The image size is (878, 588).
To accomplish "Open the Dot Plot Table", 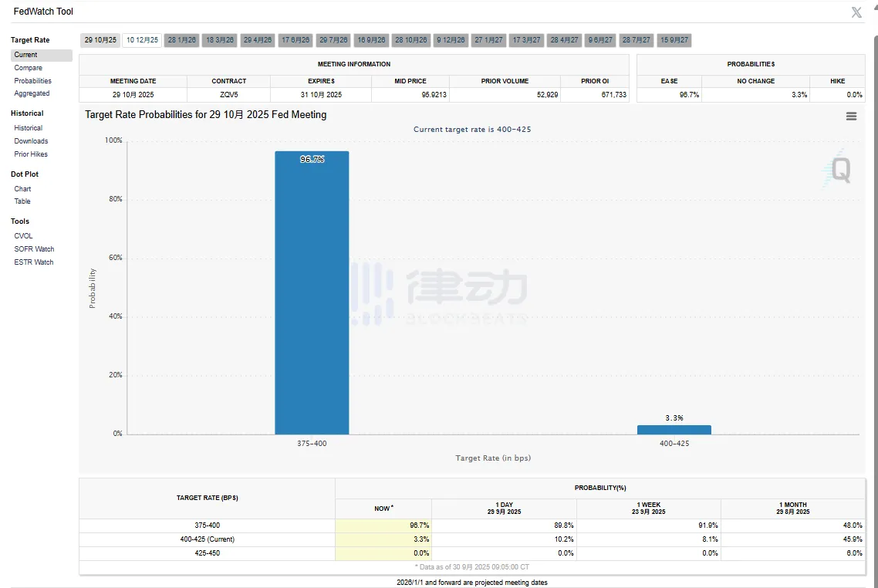I will [22, 201].
